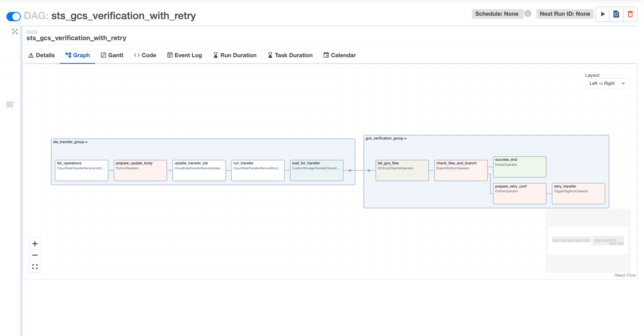Zoom in the graph with plus button
The width and height of the screenshot is (644, 336).
point(35,244)
